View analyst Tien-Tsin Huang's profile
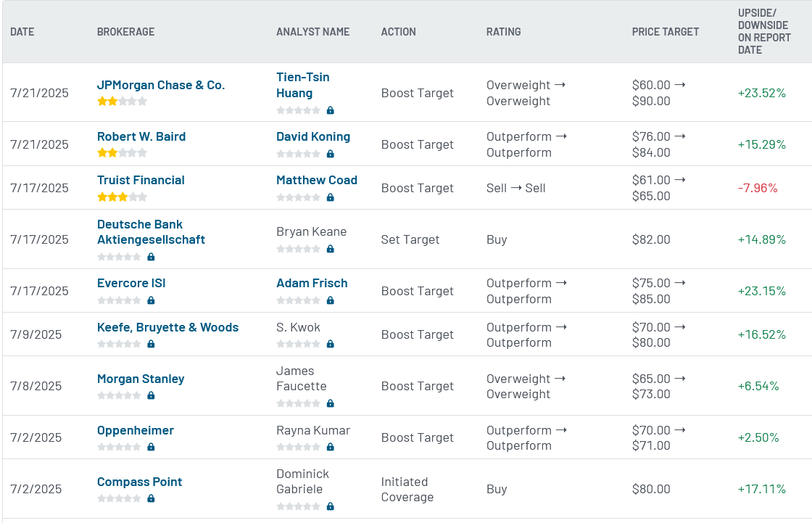 tap(303, 85)
